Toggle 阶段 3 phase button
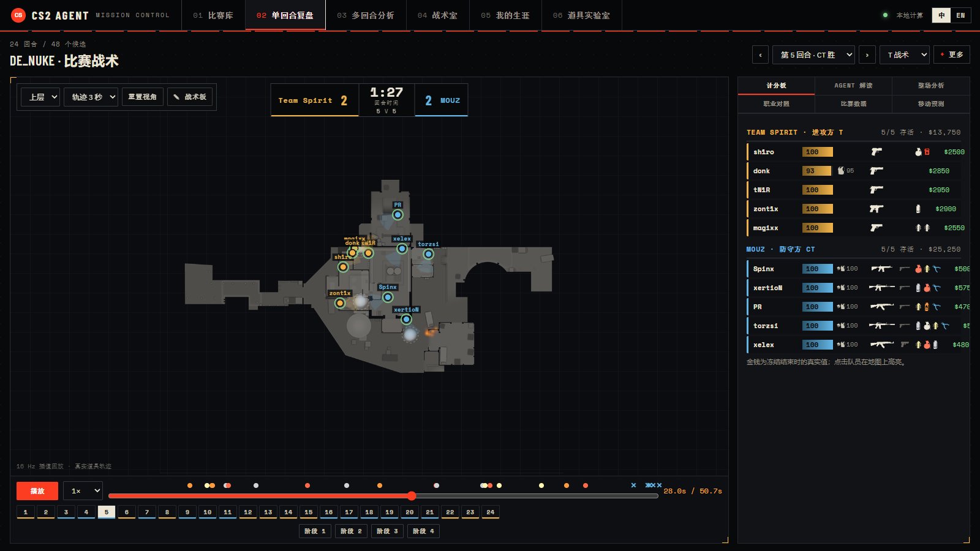Image resolution: width=980 pixels, height=551 pixels. (388, 531)
